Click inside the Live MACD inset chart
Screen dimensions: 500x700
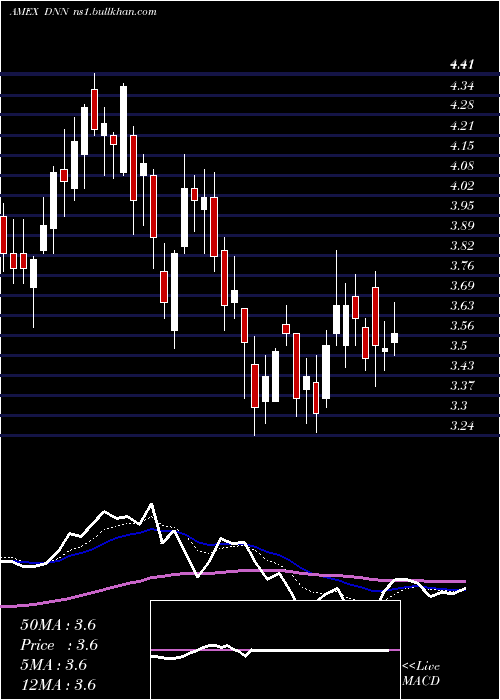coord(275,650)
